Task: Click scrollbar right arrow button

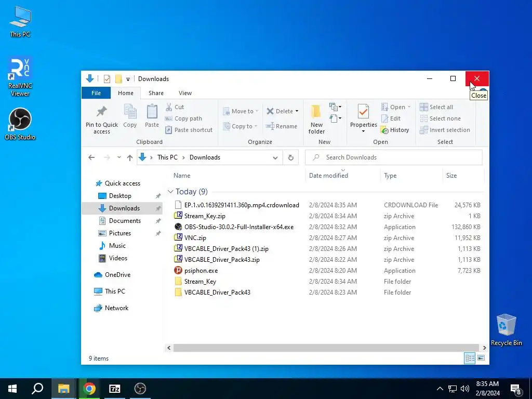Action: [x=484, y=348]
